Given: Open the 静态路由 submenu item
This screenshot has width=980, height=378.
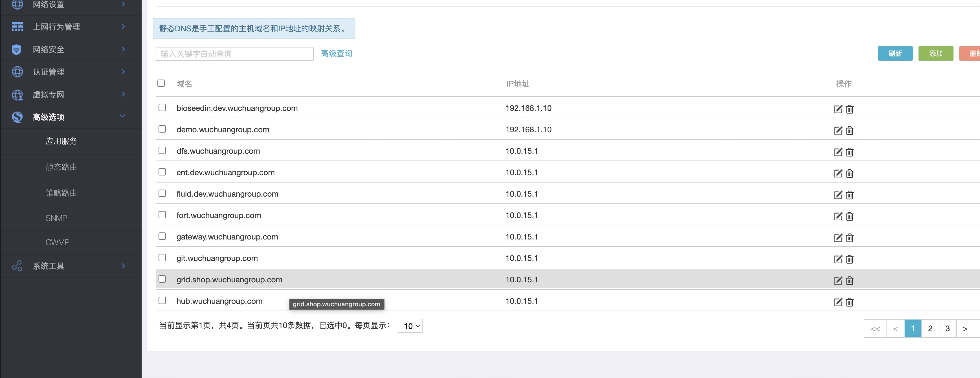Looking at the screenshot, I should (x=61, y=167).
